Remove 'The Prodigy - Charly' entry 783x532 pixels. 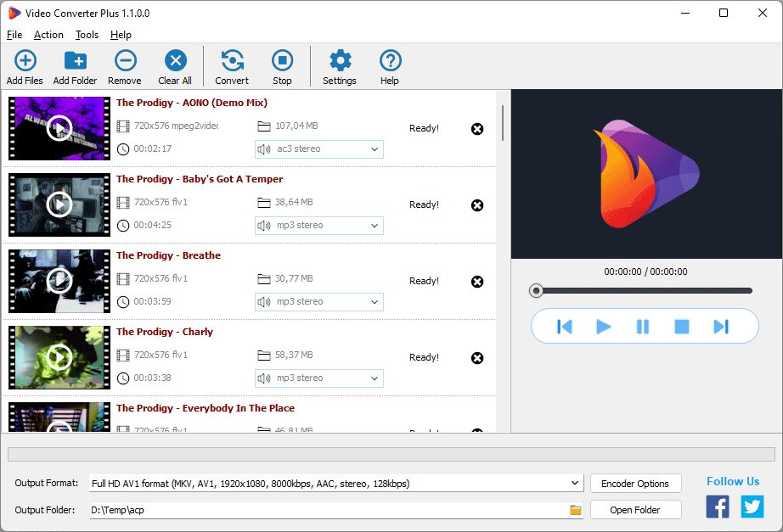tap(477, 358)
